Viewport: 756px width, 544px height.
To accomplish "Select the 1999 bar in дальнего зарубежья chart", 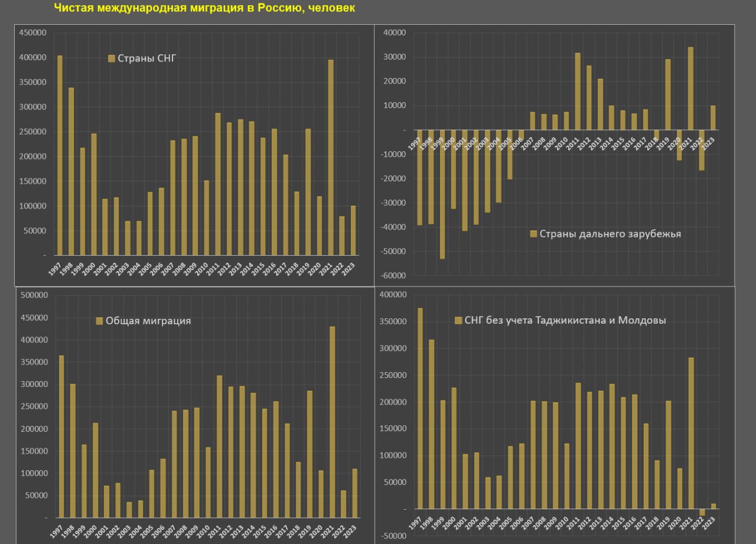I will click(442, 194).
